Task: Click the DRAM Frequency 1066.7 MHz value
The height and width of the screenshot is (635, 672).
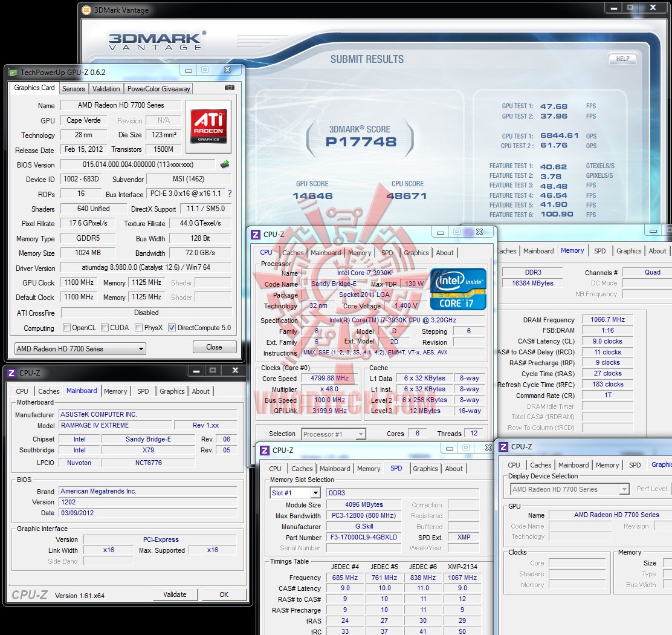Action: (x=607, y=319)
